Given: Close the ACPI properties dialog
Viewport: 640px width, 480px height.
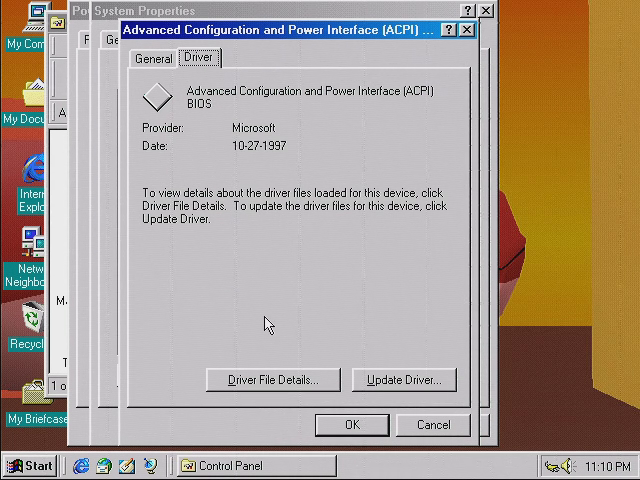Looking at the screenshot, I should (x=467, y=30).
